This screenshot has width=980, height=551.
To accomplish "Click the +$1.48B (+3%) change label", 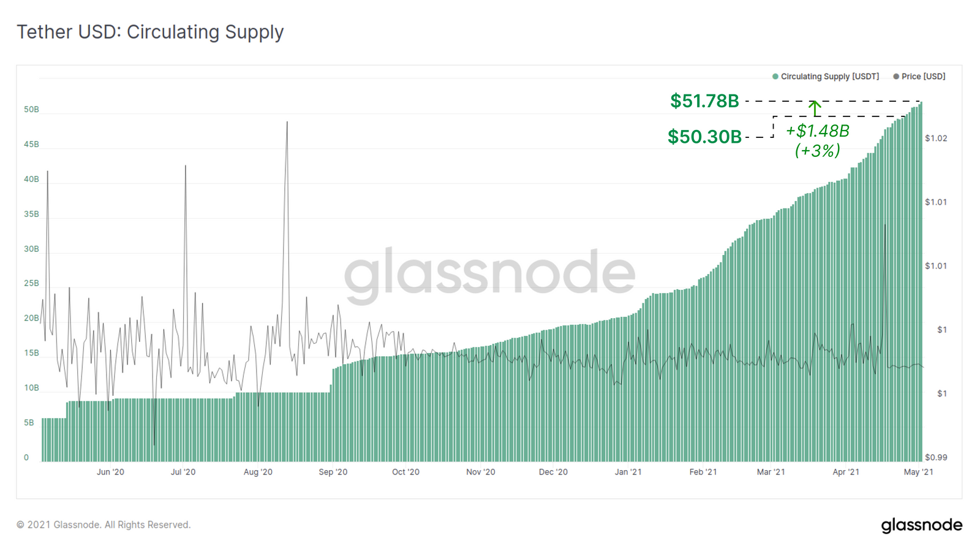I will point(817,140).
